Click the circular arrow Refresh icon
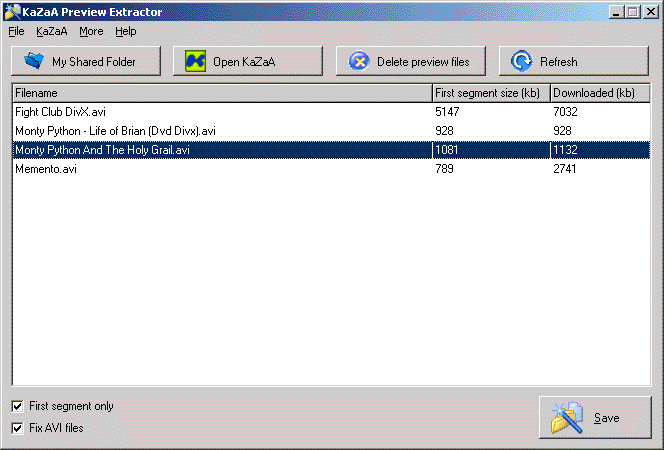This screenshot has height=450, width=664. 521,61
